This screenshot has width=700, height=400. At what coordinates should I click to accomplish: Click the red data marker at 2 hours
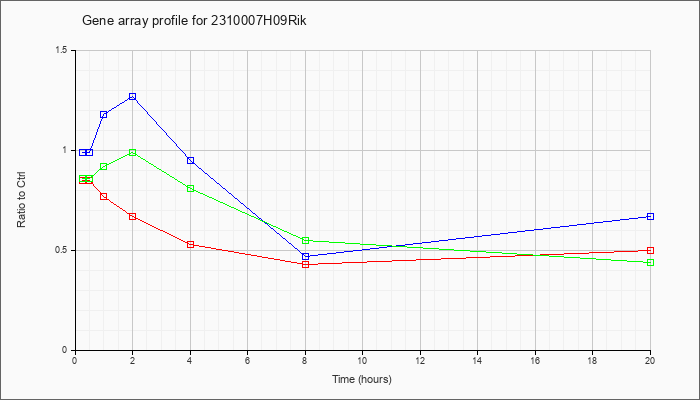click(133, 217)
